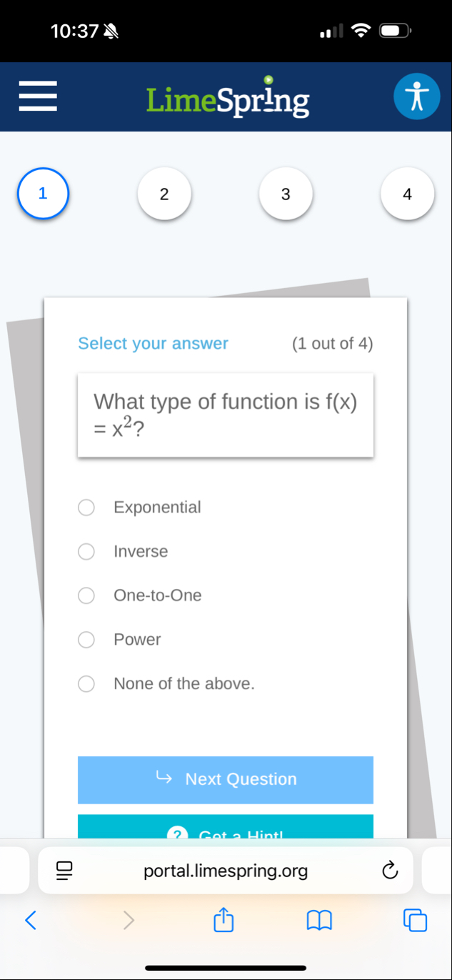Image resolution: width=452 pixels, height=980 pixels.
Task: Show all Safari tabs icon
Action: coord(415,920)
